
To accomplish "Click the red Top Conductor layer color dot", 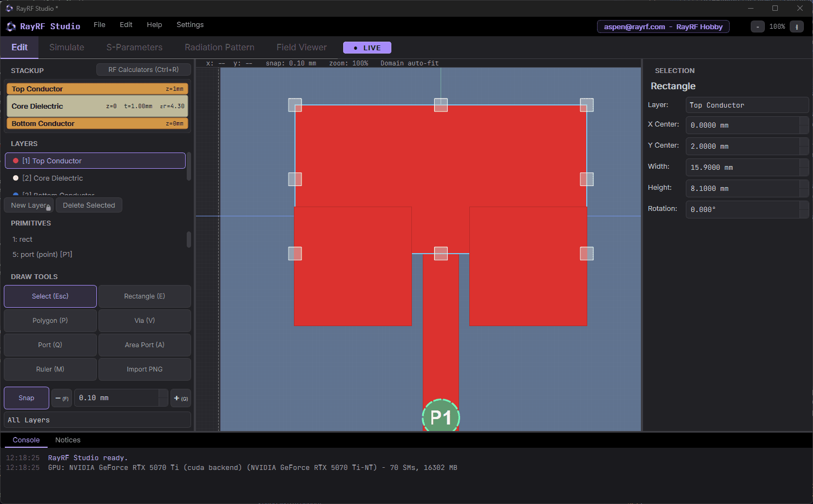I will (16, 161).
